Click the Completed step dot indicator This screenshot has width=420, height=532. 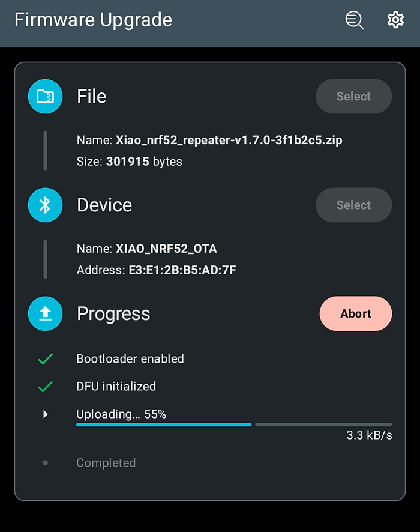pyautogui.click(x=45, y=463)
